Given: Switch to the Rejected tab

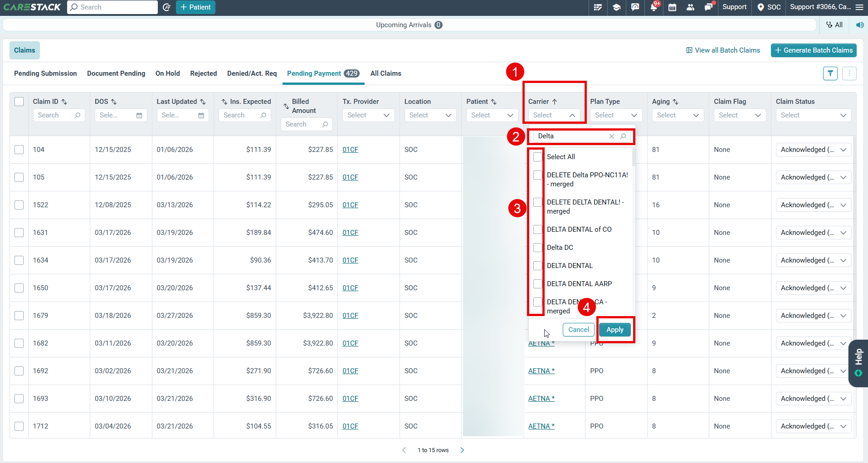Looking at the screenshot, I should click(x=204, y=73).
